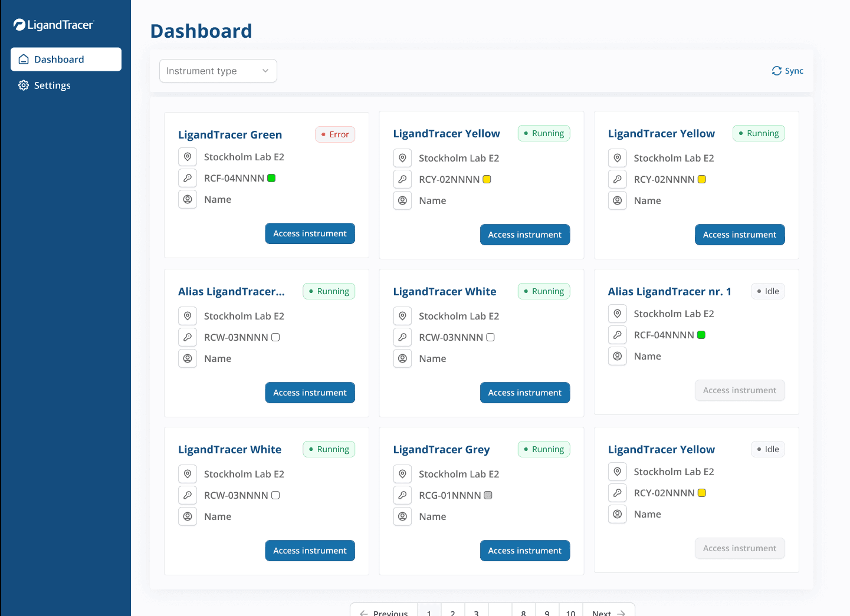Click the Error status badge
The height and width of the screenshot is (616, 850).
(x=334, y=134)
